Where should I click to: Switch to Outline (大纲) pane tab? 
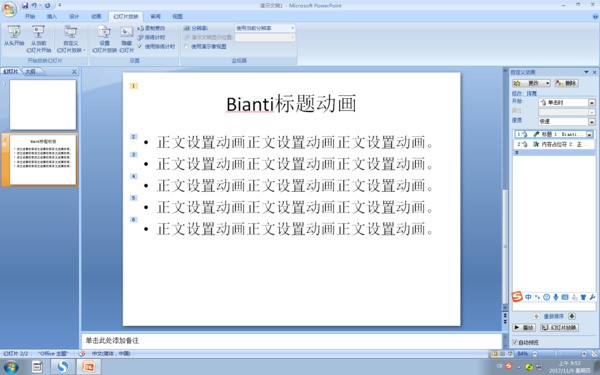31,72
